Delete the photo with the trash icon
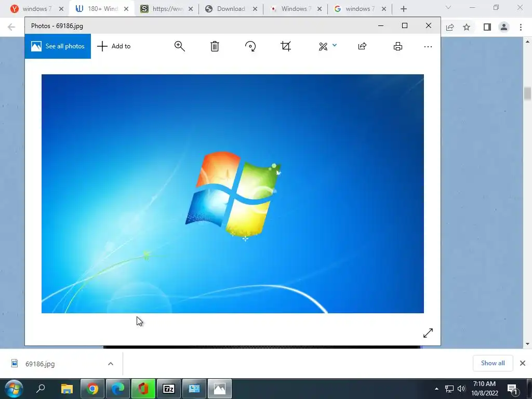Viewport: 532px width, 399px height. coord(215,46)
